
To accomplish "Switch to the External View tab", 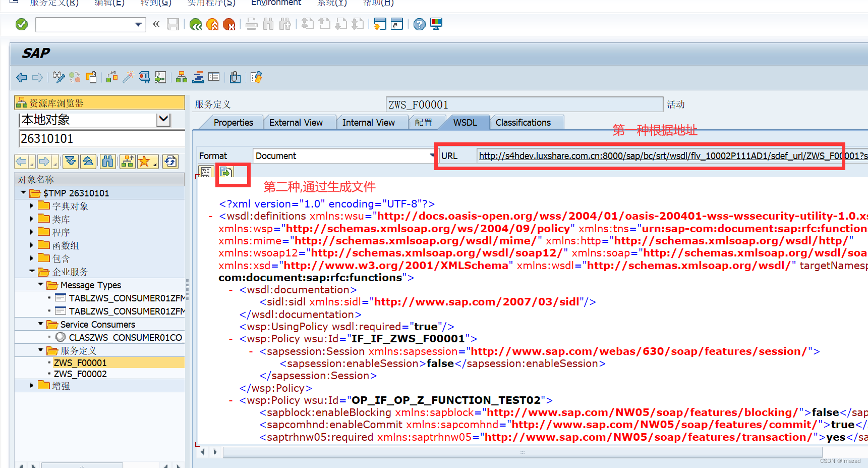I will (x=296, y=123).
